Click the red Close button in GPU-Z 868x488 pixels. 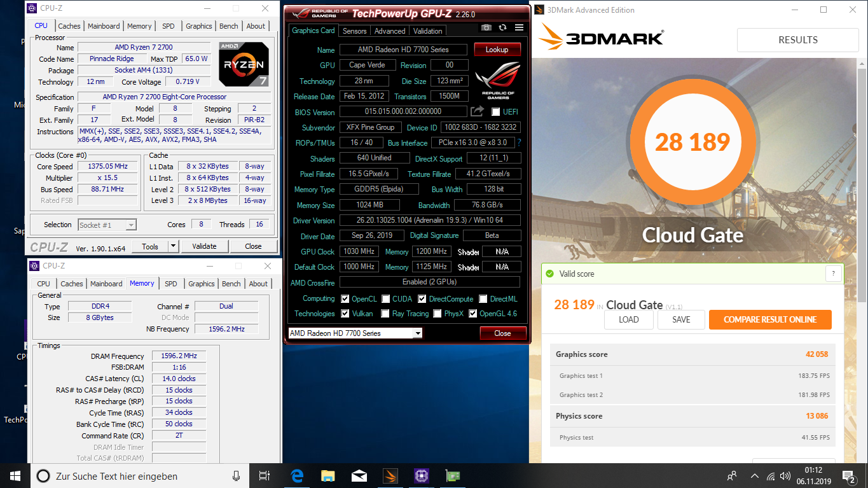point(503,333)
